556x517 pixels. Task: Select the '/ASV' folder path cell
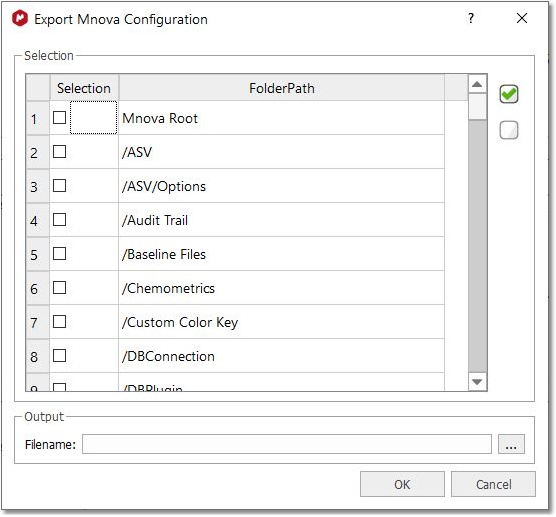coord(282,152)
